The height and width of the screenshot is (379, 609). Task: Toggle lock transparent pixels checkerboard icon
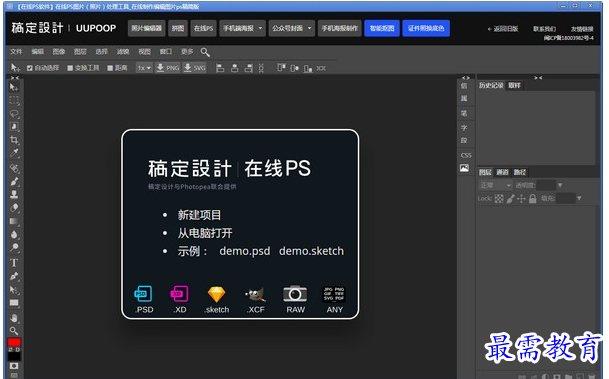[499, 198]
